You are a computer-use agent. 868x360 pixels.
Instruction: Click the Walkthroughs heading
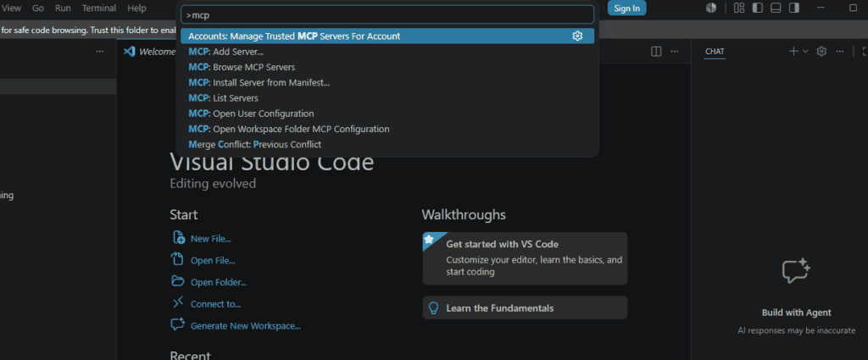(464, 214)
